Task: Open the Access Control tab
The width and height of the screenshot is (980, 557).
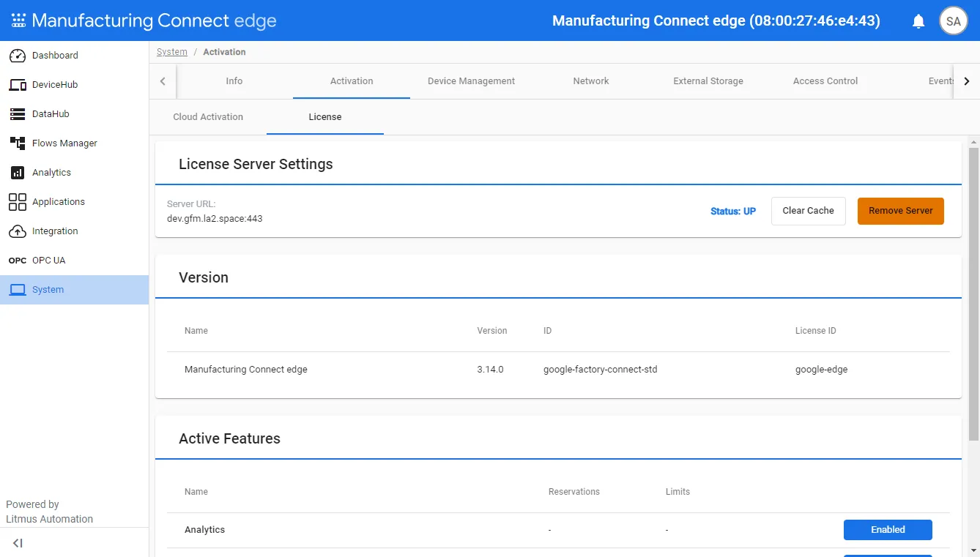Action: 825,81
